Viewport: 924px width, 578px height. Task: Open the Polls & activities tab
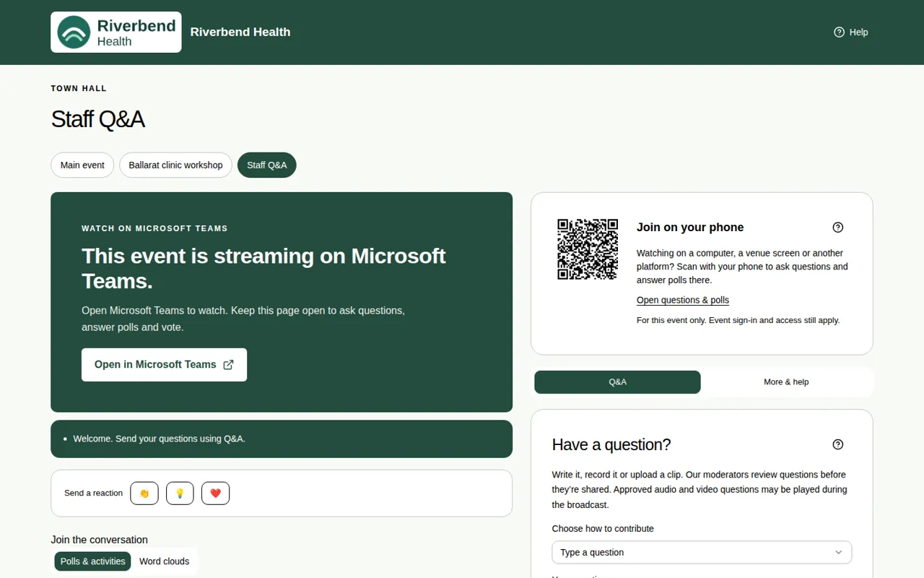(x=93, y=561)
